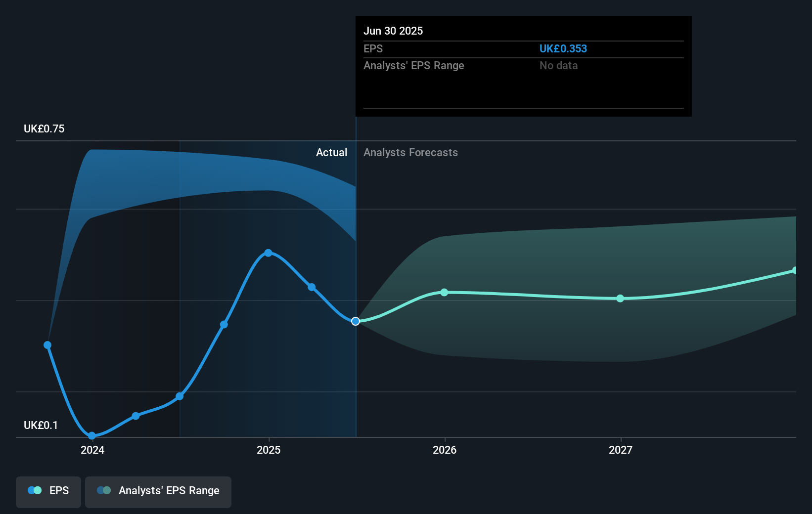Click the Analysts' EPS Range legend dot icon
The height and width of the screenshot is (514, 812).
103,490
